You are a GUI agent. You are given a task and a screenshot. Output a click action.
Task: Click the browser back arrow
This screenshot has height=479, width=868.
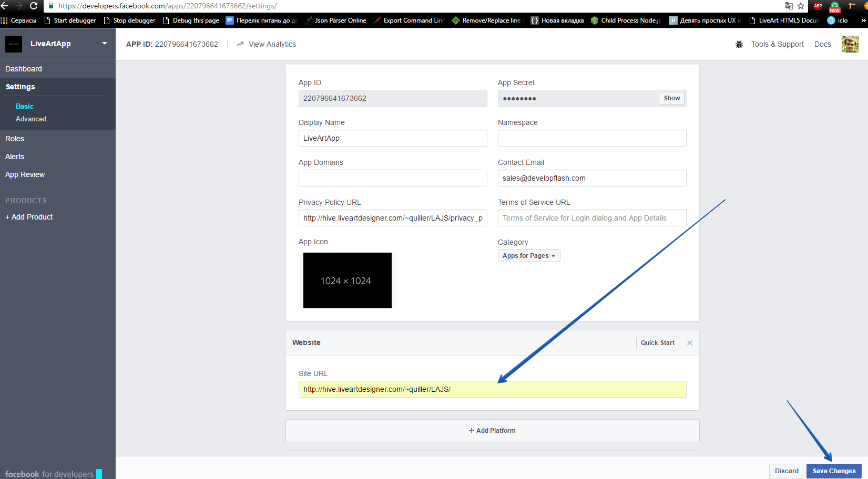pos(5,6)
